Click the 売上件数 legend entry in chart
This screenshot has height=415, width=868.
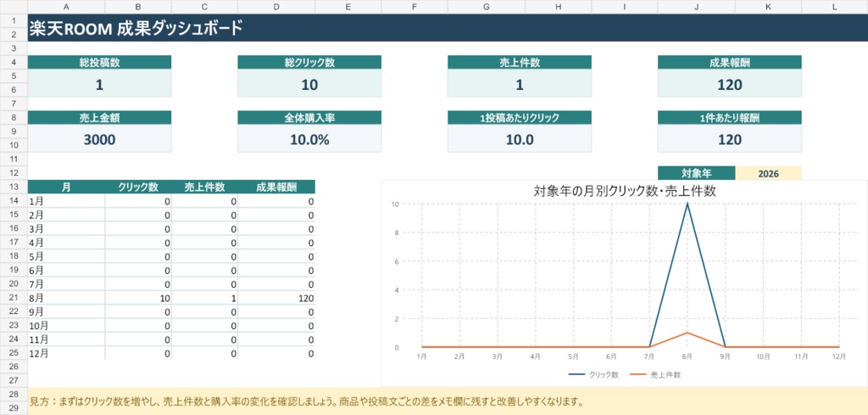655,374
